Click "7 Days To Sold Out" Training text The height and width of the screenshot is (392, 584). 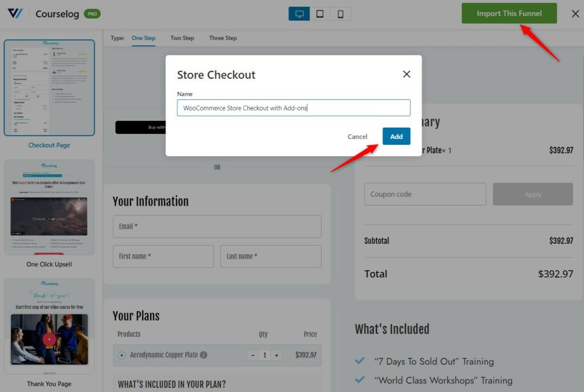pyautogui.click(x=434, y=361)
